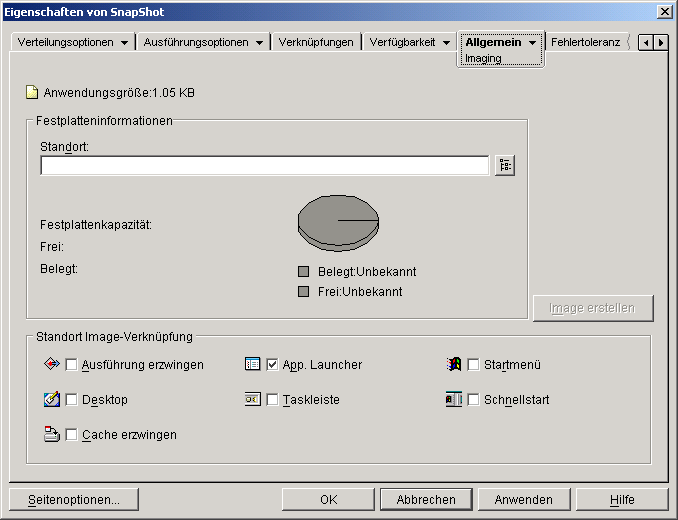Close the Eigenschaften von SnapShot dialog
The height and width of the screenshot is (520, 678).
[664, 12]
